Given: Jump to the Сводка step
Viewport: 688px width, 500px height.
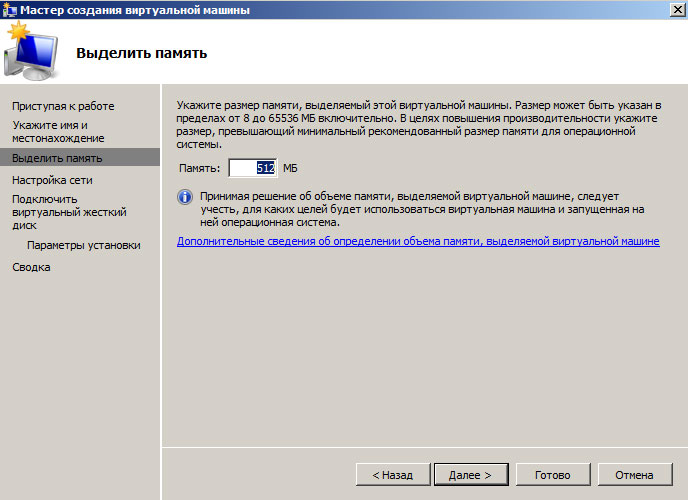Looking at the screenshot, I should point(31,267).
